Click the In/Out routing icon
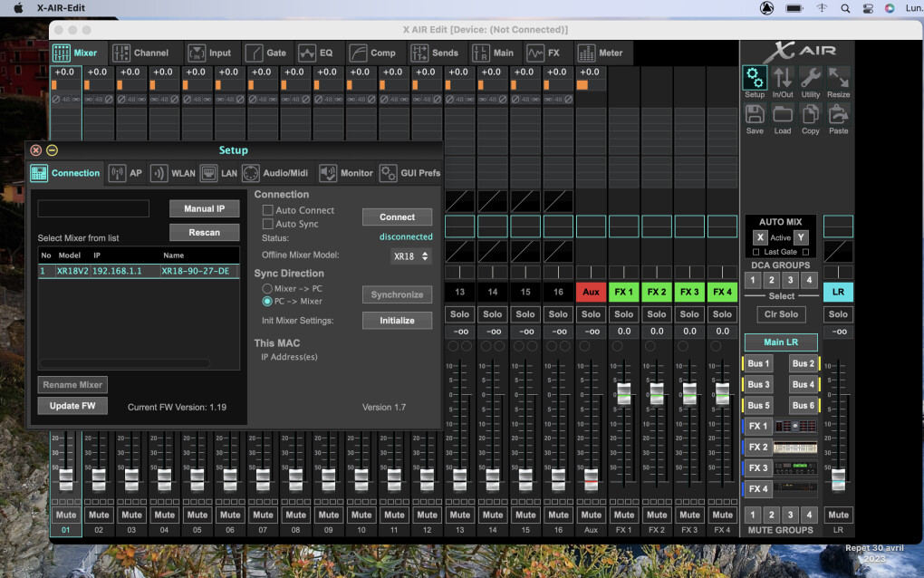The height and width of the screenshot is (578, 924). coord(783,78)
